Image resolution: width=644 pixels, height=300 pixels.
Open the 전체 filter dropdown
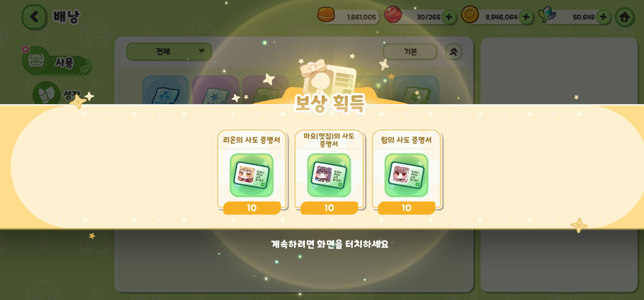pos(169,51)
